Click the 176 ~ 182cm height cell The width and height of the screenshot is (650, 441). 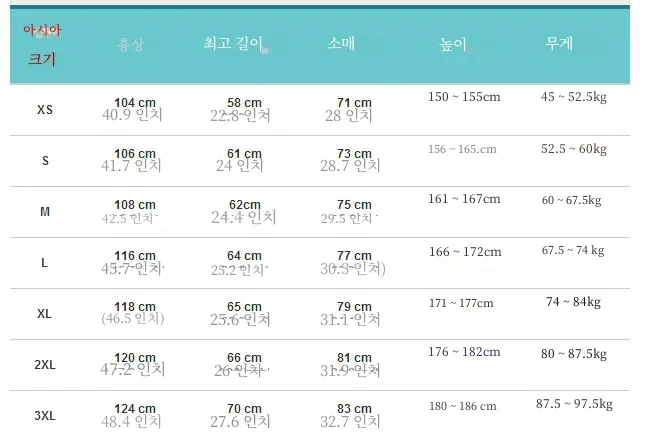tap(464, 352)
